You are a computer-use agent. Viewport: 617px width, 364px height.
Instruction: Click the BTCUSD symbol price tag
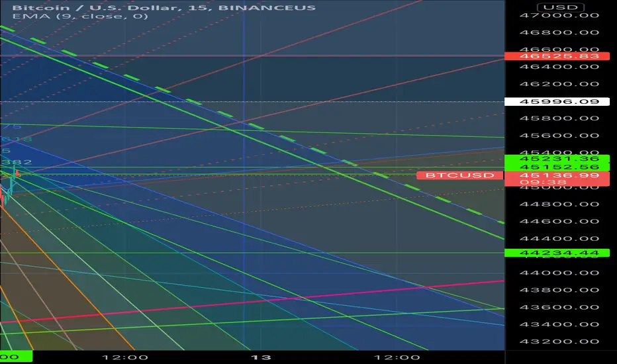(x=460, y=175)
